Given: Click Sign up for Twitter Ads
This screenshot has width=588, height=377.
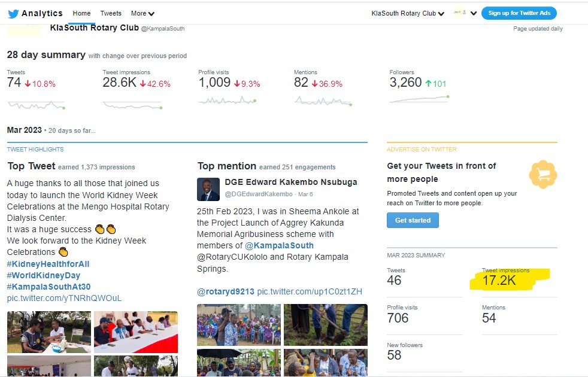Looking at the screenshot, I should tap(519, 13).
